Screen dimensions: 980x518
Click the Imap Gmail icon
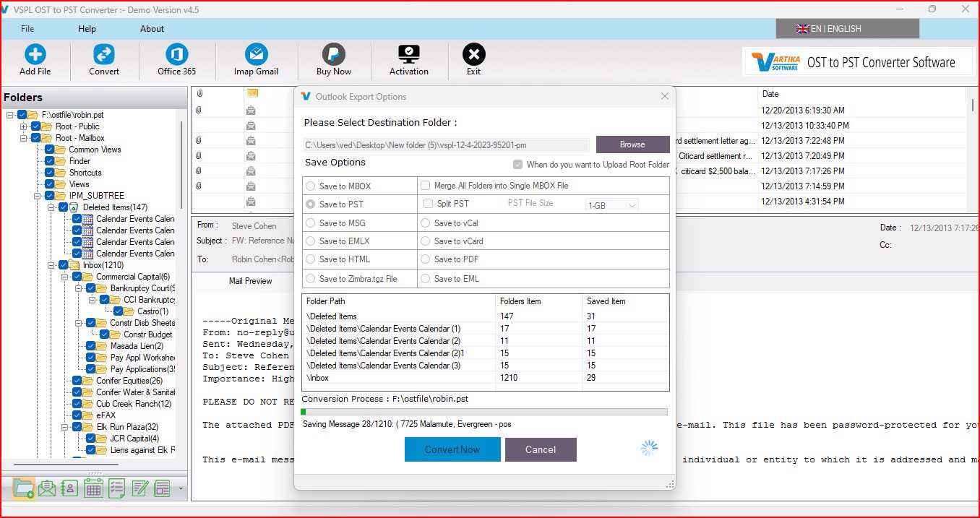(x=256, y=55)
